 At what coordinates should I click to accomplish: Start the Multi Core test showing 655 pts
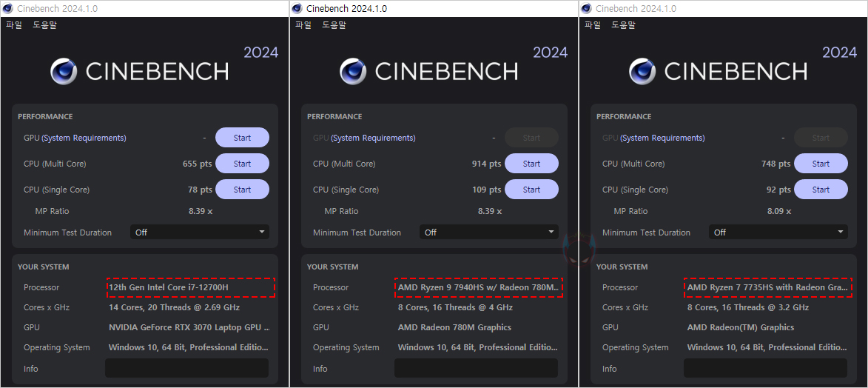pos(242,164)
